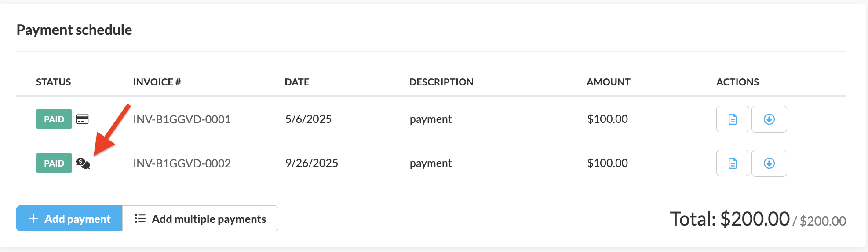
Task: Download invoice INV-B1GGVD-0002
Action: [769, 163]
